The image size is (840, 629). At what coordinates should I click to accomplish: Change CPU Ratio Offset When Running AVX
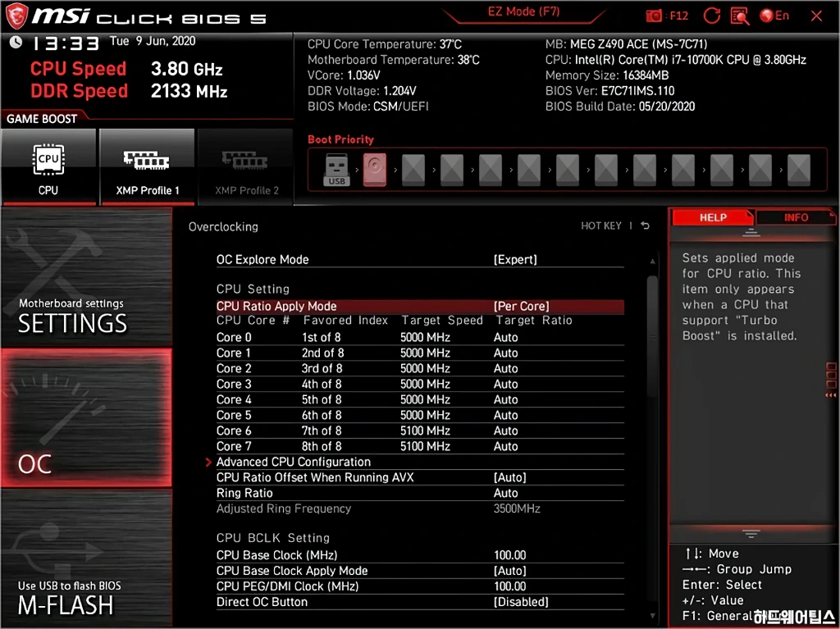420,477
